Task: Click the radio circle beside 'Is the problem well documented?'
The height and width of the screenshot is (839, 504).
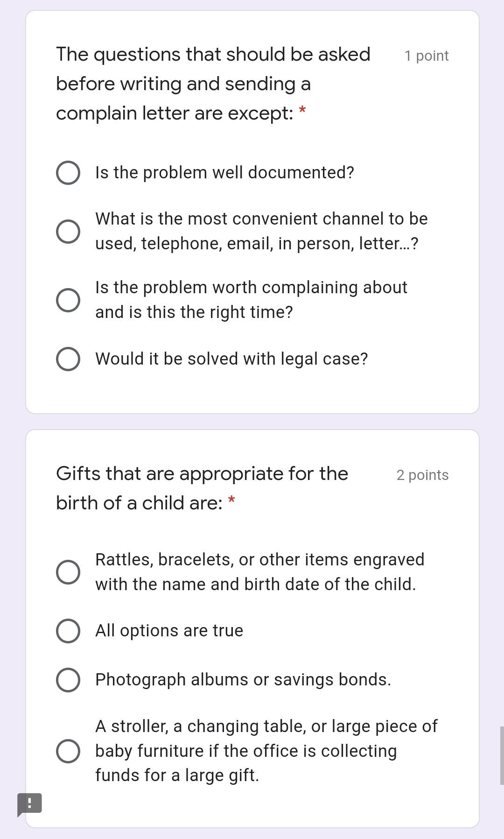Action: pyautogui.click(x=68, y=172)
